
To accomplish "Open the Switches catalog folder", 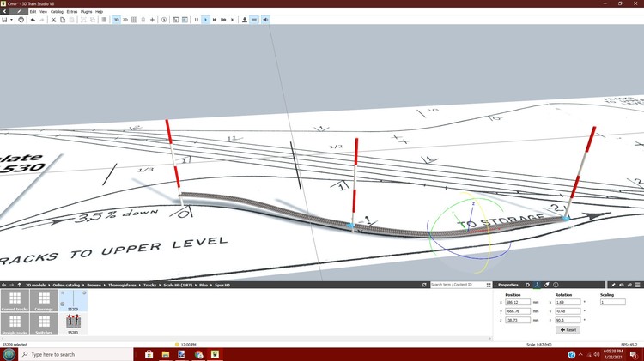I will coord(43,323).
